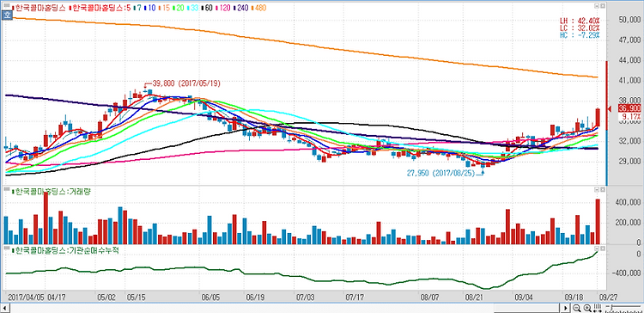
Task: Click the 39,800 (2017/05/19) high annotation
Action: click(x=186, y=83)
